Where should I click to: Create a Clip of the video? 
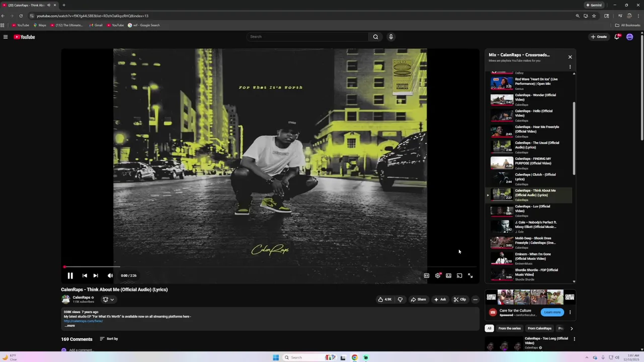coord(460,299)
